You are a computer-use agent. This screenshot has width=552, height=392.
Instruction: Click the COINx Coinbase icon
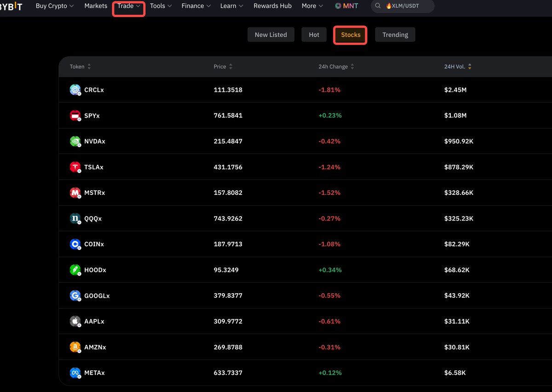click(x=75, y=244)
